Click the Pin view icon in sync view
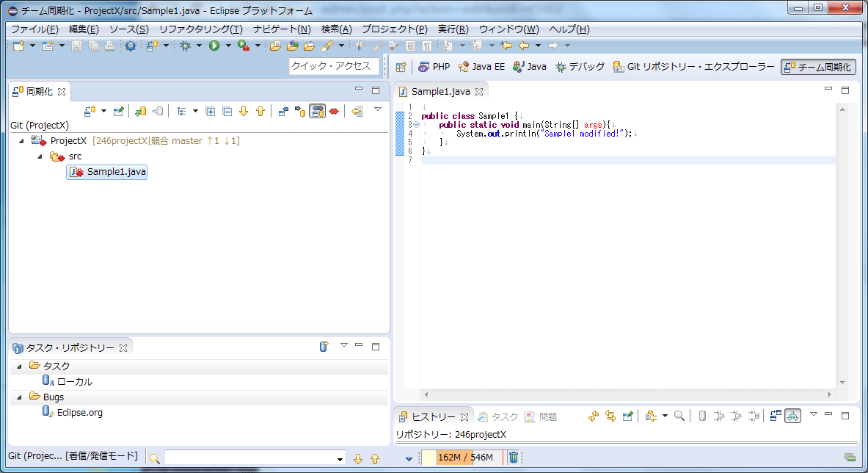 (118, 112)
